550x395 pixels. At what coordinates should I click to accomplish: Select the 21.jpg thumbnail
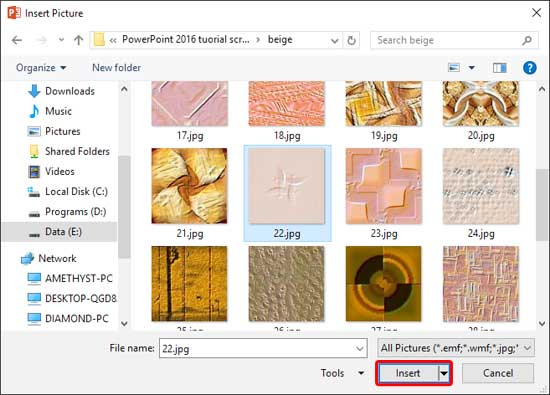(x=189, y=186)
